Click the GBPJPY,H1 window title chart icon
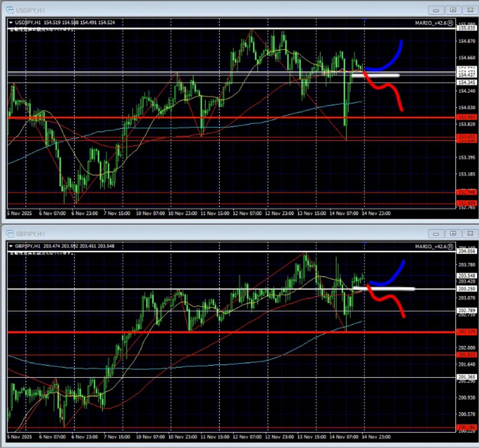 pos(10,233)
